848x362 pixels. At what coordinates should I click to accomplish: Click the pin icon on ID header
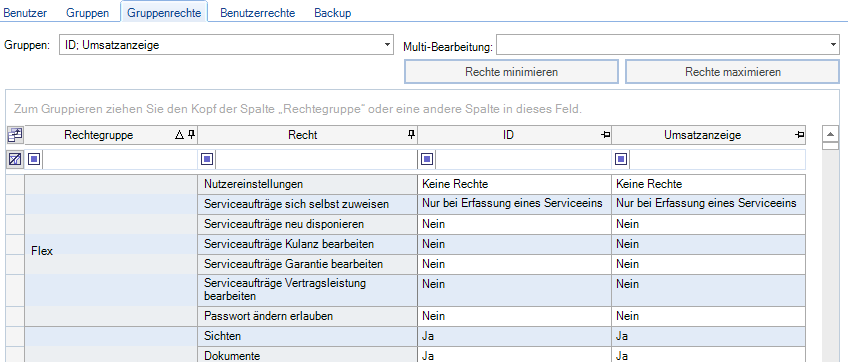(606, 135)
